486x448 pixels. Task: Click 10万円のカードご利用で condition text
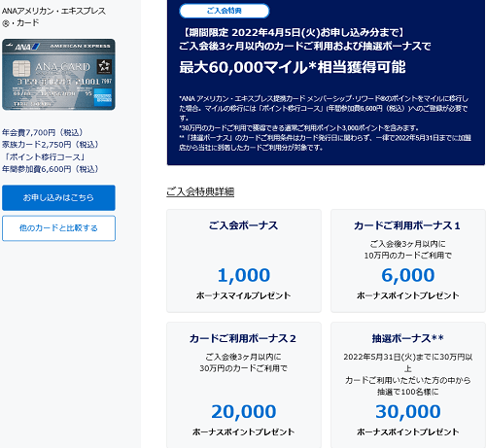tap(408, 256)
